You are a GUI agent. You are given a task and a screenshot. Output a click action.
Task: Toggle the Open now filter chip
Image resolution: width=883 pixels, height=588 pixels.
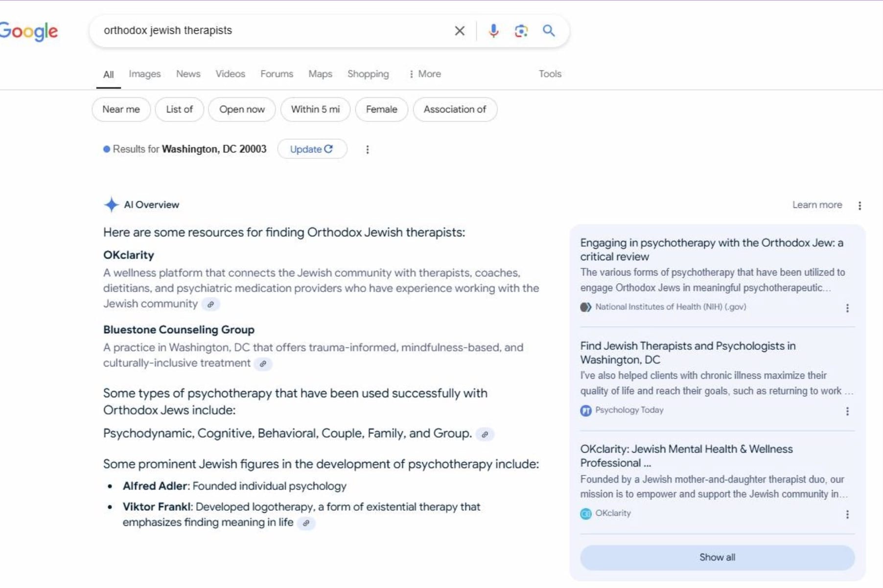coord(242,110)
